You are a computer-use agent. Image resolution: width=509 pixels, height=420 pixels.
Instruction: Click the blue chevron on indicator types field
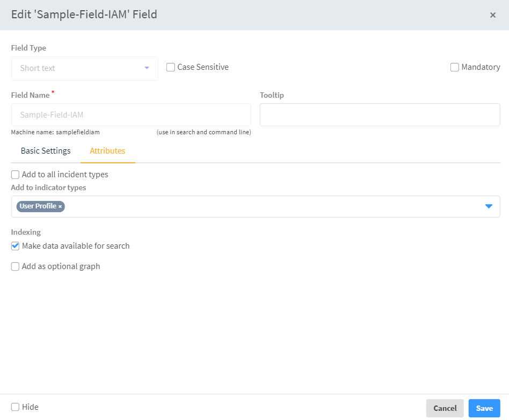(488, 206)
